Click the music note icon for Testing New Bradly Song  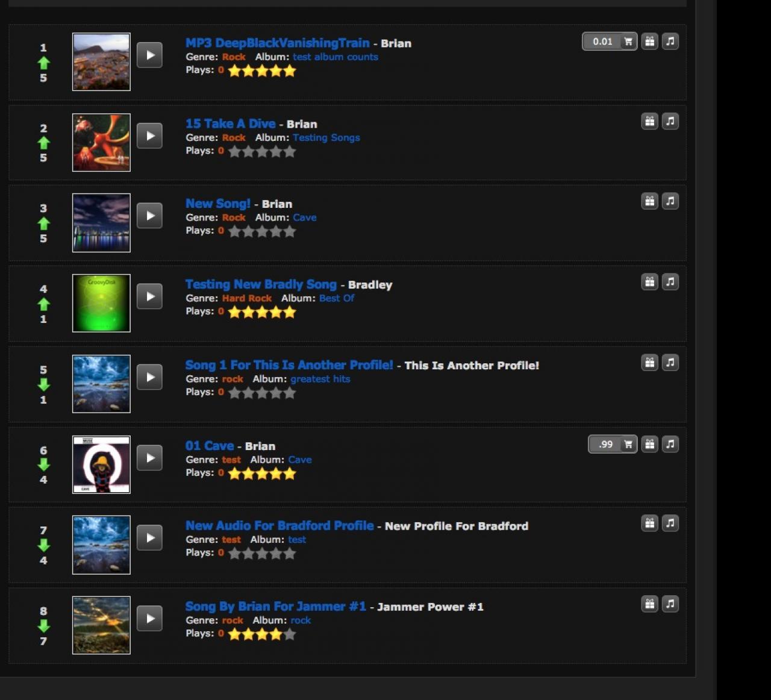670,282
